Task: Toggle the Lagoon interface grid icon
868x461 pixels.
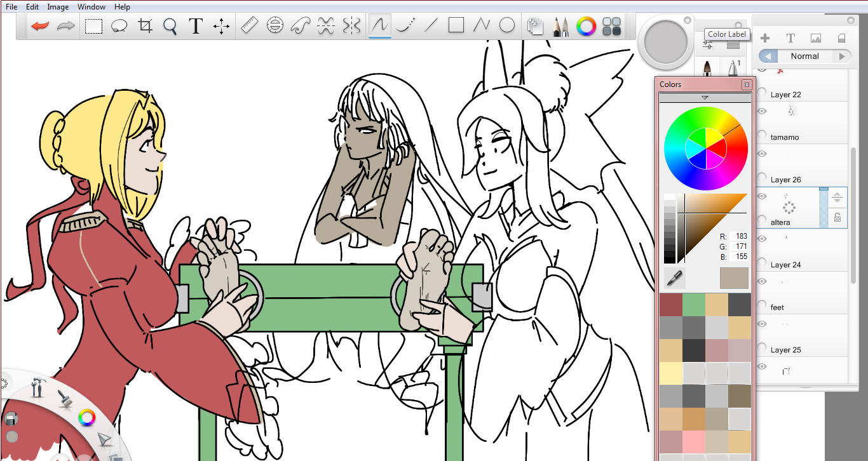Action: pyautogui.click(x=611, y=26)
